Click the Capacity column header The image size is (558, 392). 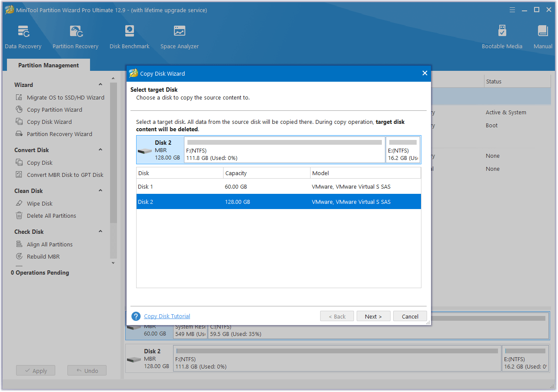(267, 173)
